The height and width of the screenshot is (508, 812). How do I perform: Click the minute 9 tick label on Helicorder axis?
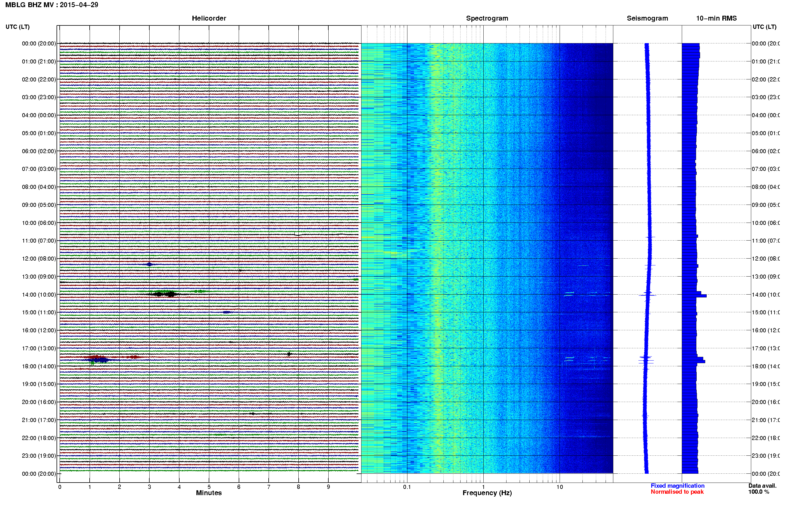click(x=328, y=487)
